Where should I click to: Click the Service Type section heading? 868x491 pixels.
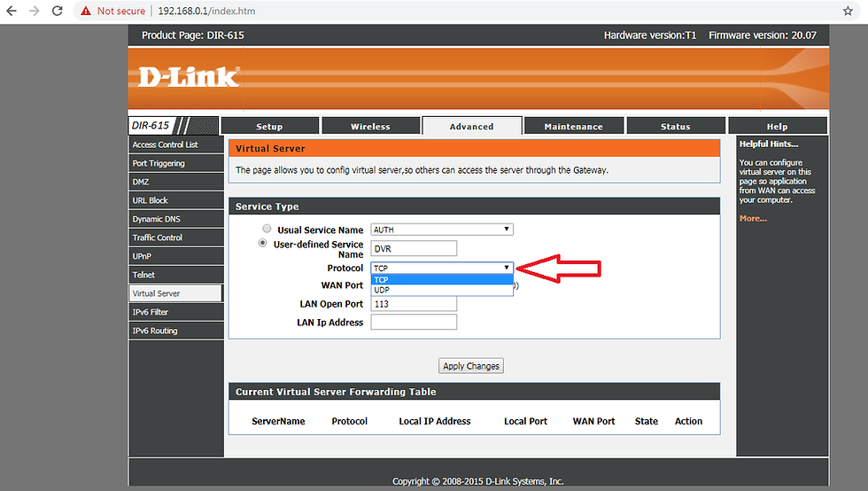(x=267, y=207)
